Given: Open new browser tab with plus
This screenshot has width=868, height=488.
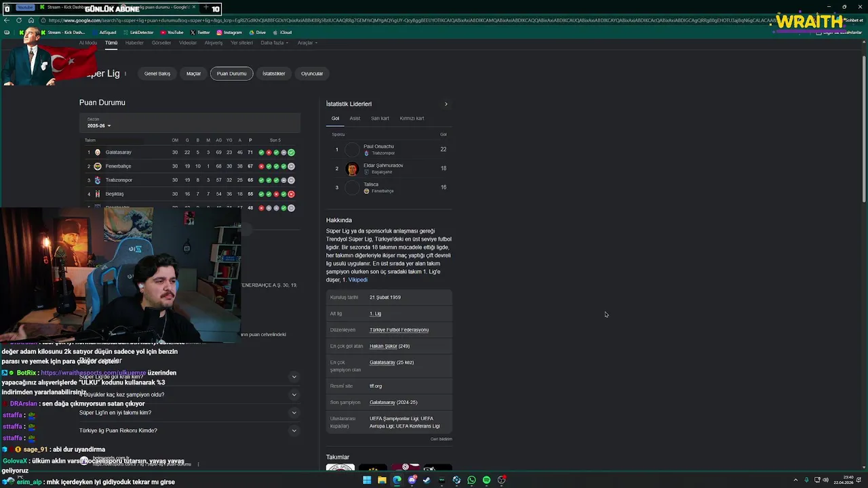Looking at the screenshot, I should pos(205,7).
